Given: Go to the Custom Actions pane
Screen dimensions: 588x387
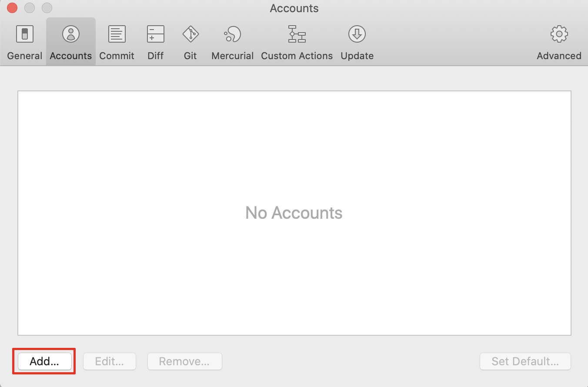Looking at the screenshot, I should click(297, 42).
